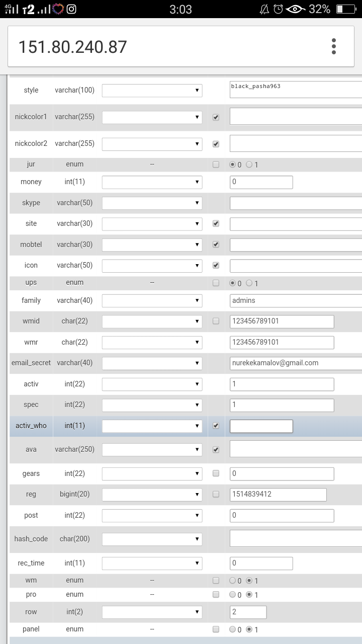Tap the eye comfort status icon
Screen dimensions: 362x644
(295, 9)
